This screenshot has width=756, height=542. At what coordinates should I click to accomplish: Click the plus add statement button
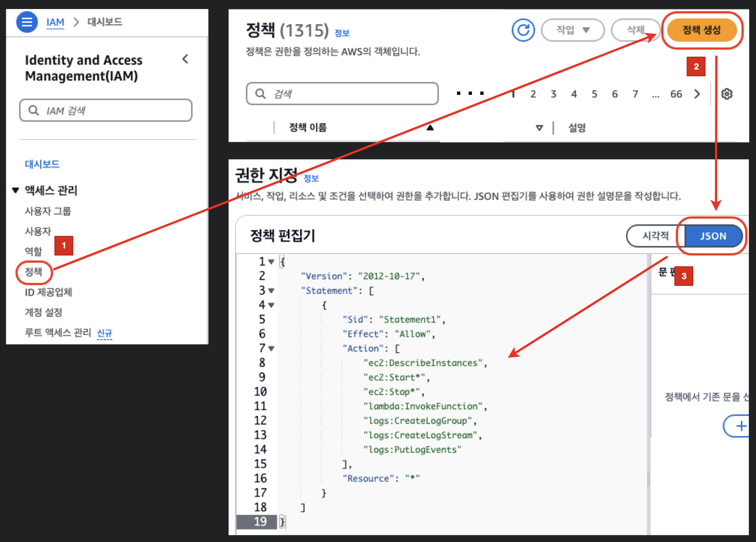(740, 426)
